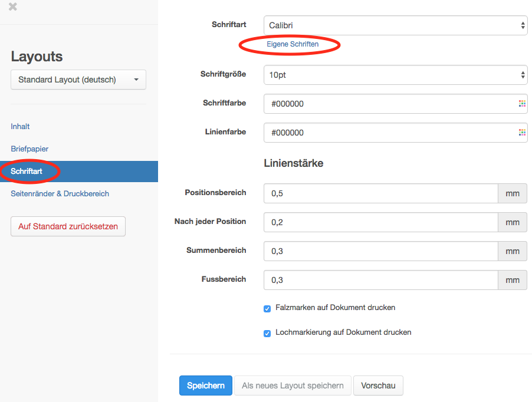Focus the Nach jeder Position field
The width and height of the screenshot is (532, 402).
coord(380,222)
